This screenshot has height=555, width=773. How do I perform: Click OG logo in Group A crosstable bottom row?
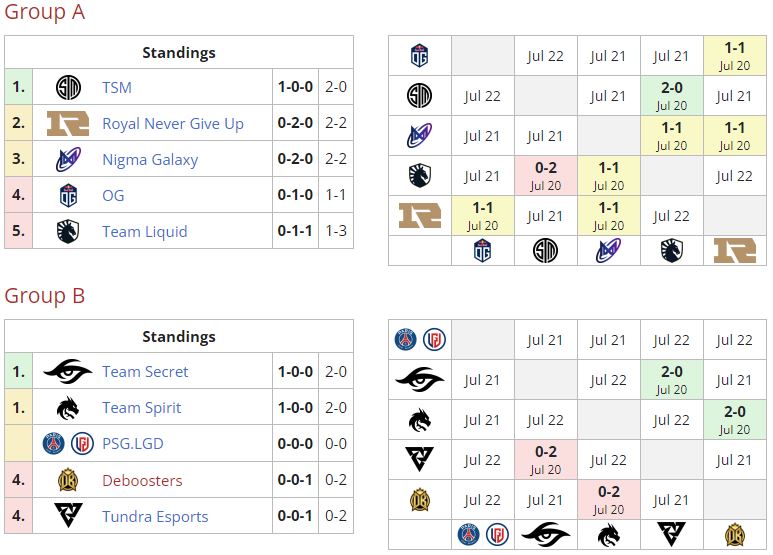(x=483, y=250)
